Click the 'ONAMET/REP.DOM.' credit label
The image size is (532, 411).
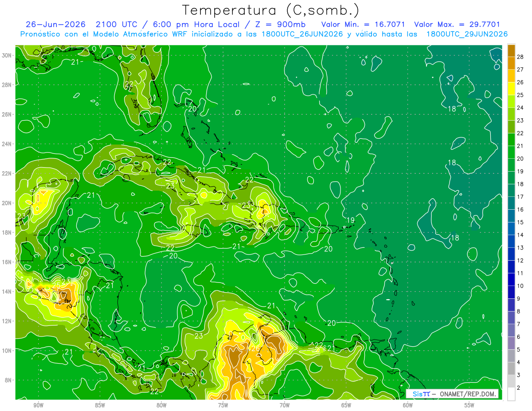(467, 394)
